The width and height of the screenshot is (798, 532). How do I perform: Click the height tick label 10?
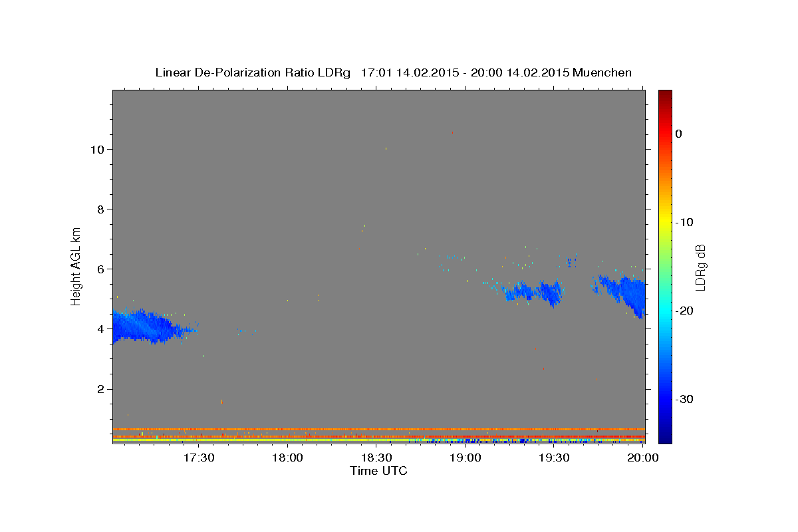97,149
